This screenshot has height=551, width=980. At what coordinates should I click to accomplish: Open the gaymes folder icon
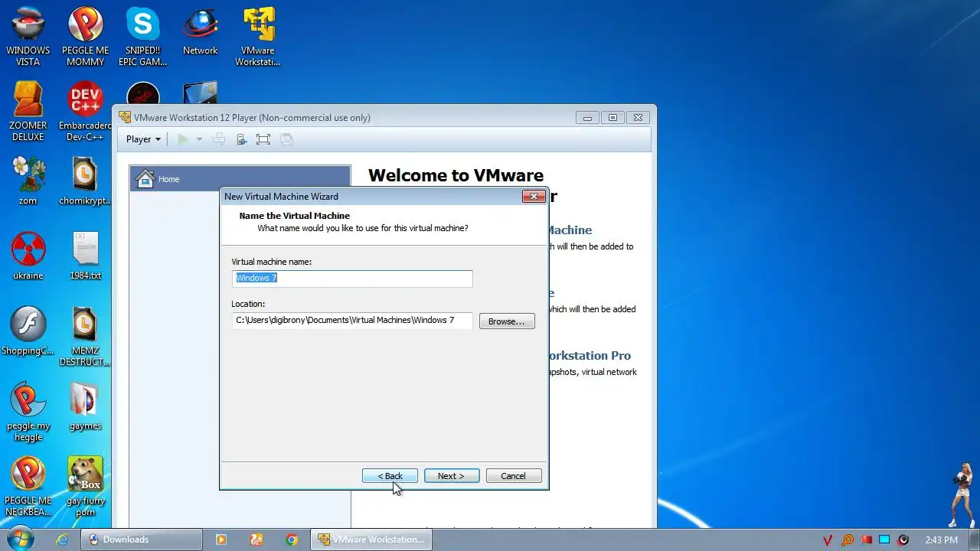tap(86, 406)
